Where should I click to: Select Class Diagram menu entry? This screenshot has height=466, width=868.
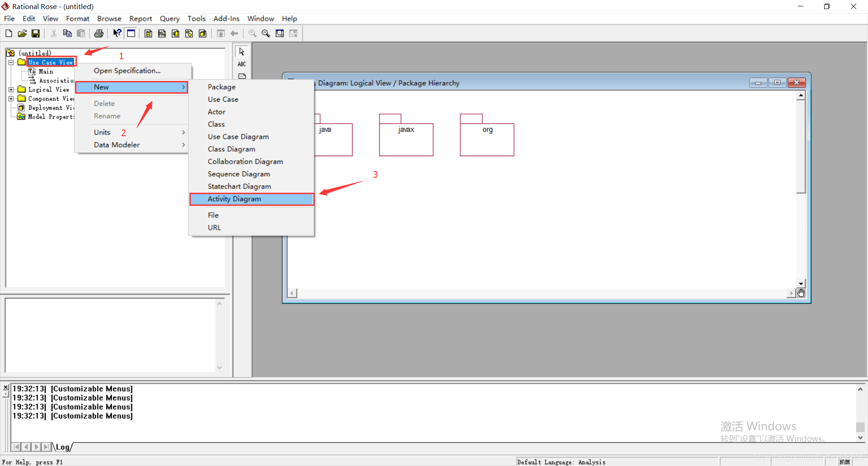pos(252,149)
